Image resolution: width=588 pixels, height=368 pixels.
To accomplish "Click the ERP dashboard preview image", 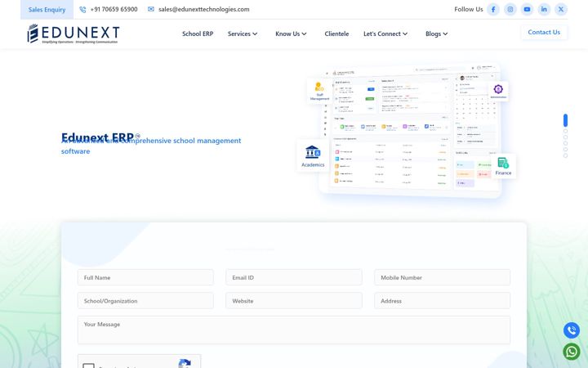I will (x=411, y=129).
